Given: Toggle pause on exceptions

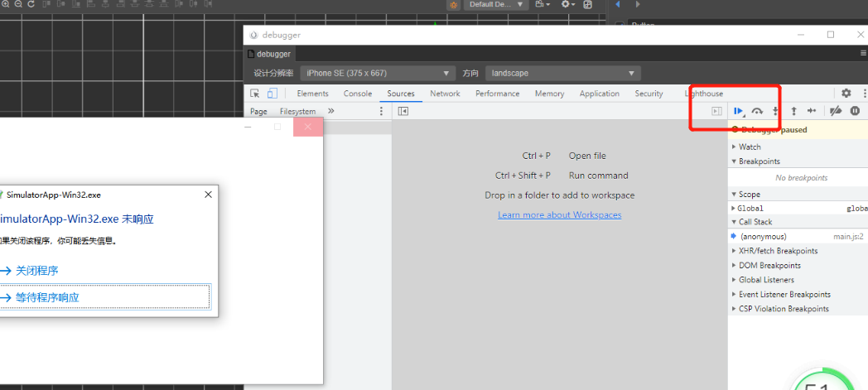Looking at the screenshot, I should (x=856, y=111).
